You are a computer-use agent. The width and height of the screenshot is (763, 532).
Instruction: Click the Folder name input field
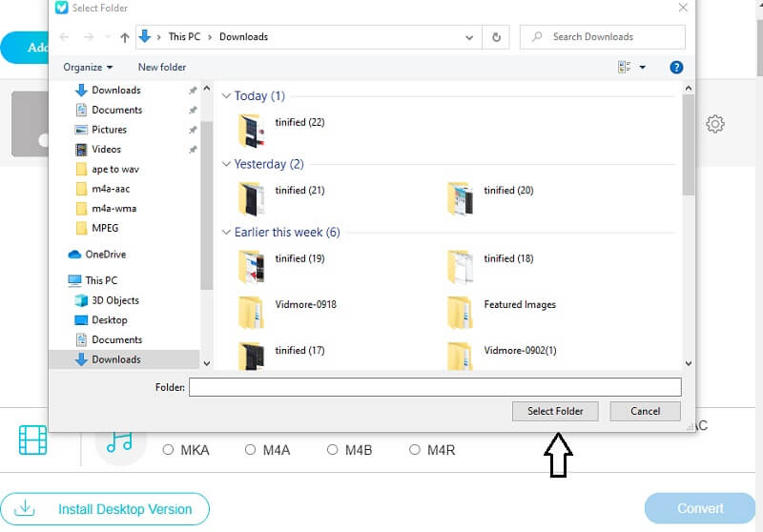click(435, 387)
